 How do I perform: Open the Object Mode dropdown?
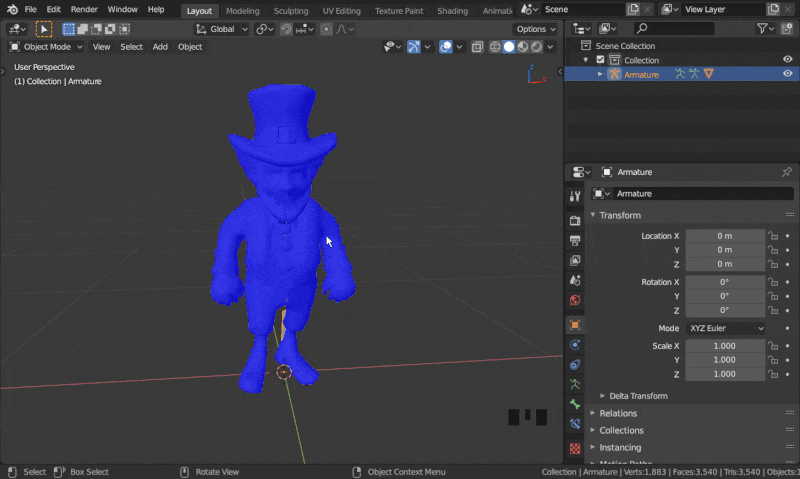[x=46, y=47]
